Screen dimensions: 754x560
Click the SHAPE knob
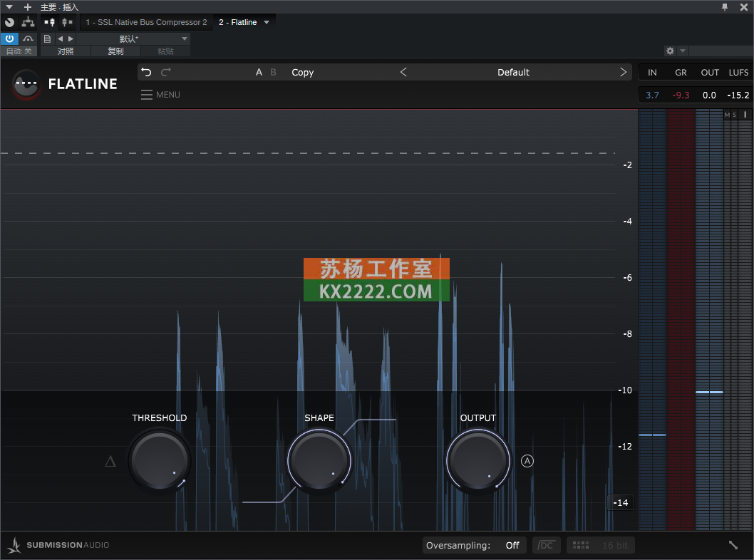click(x=319, y=460)
